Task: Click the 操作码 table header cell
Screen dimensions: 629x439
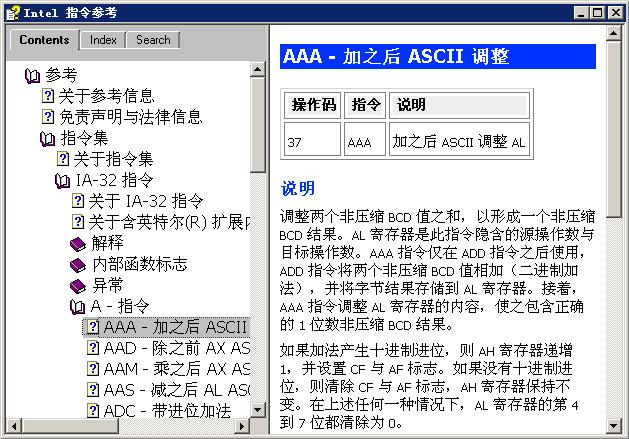Action: tap(312, 105)
